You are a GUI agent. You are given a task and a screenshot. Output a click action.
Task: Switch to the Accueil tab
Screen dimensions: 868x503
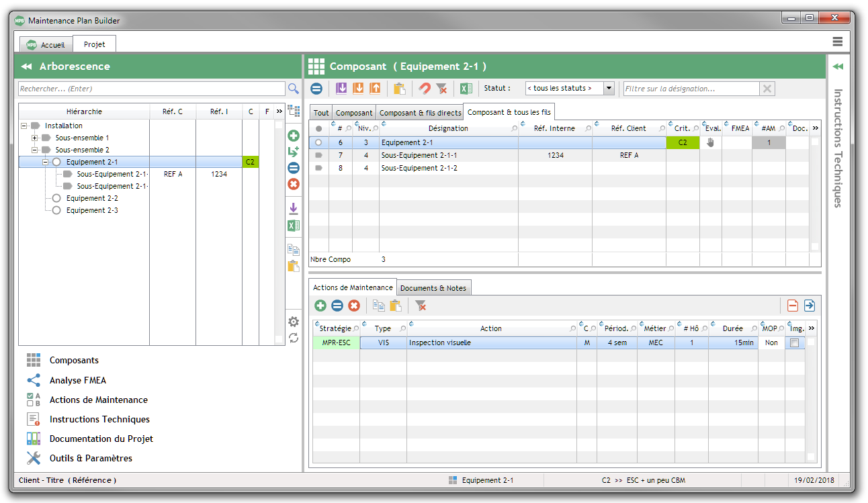tap(46, 45)
